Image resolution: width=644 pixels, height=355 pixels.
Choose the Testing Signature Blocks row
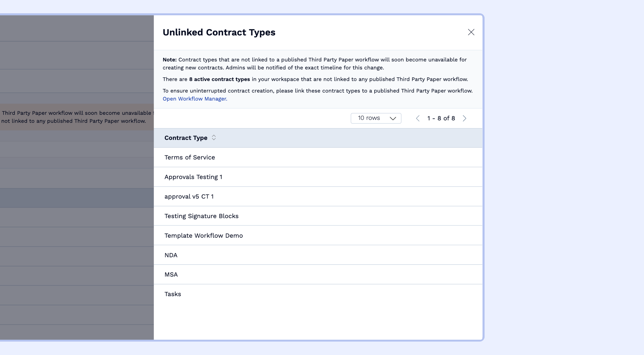pyautogui.click(x=201, y=216)
